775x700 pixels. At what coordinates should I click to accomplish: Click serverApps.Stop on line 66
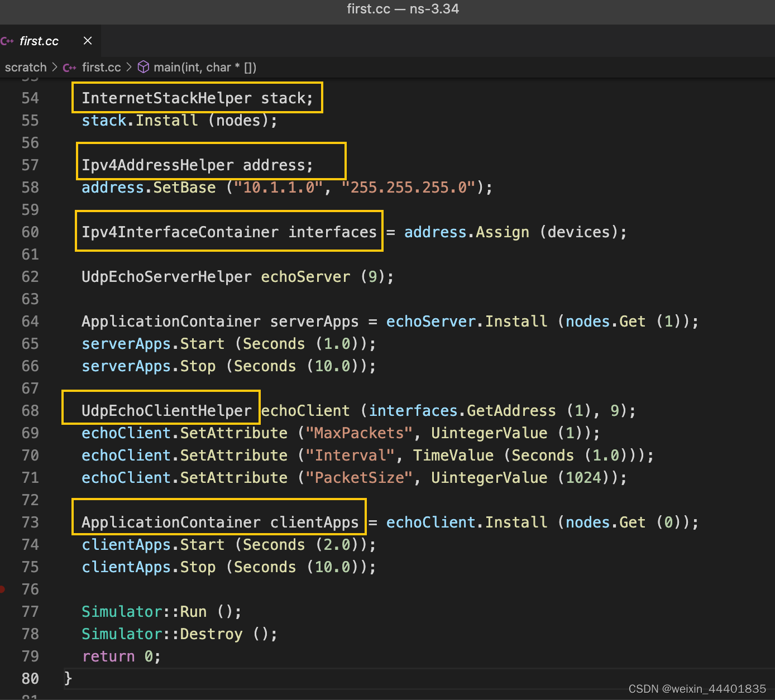(x=149, y=366)
